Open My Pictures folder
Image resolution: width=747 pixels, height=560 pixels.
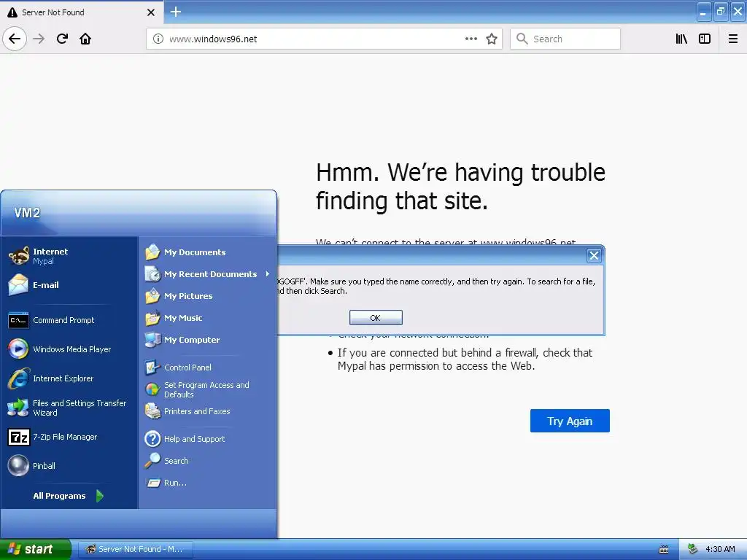[x=208, y=296]
